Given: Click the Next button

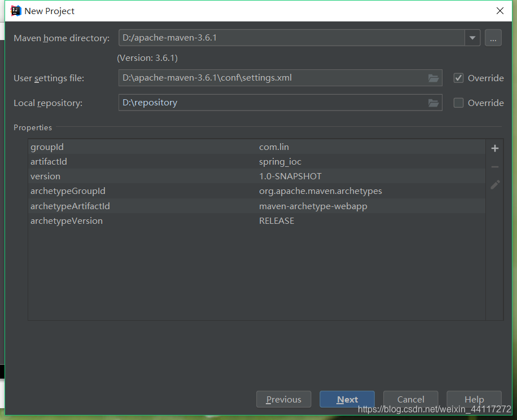Looking at the screenshot, I should coord(347,399).
